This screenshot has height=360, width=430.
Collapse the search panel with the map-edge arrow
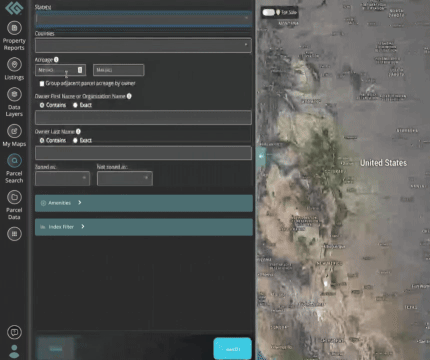[x=261, y=156]
